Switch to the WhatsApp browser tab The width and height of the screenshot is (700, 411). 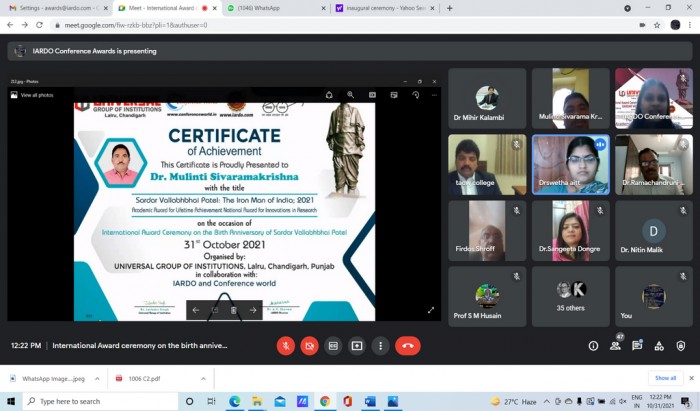277,8
